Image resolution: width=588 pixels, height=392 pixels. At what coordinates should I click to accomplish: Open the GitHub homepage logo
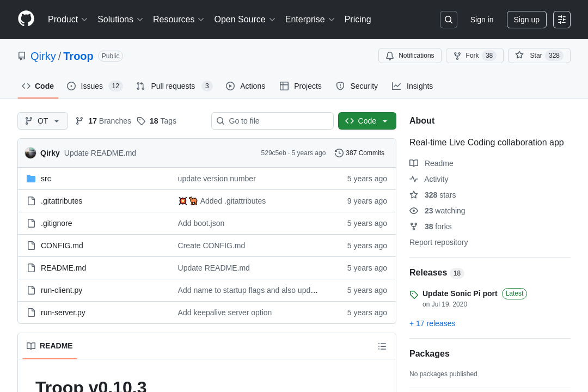(26, 19)
